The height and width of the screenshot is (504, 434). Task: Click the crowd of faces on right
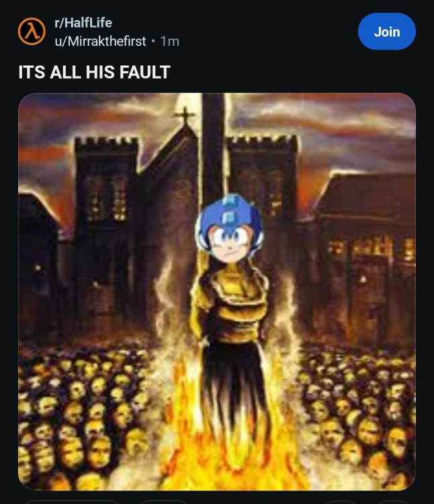click(358, 415)
